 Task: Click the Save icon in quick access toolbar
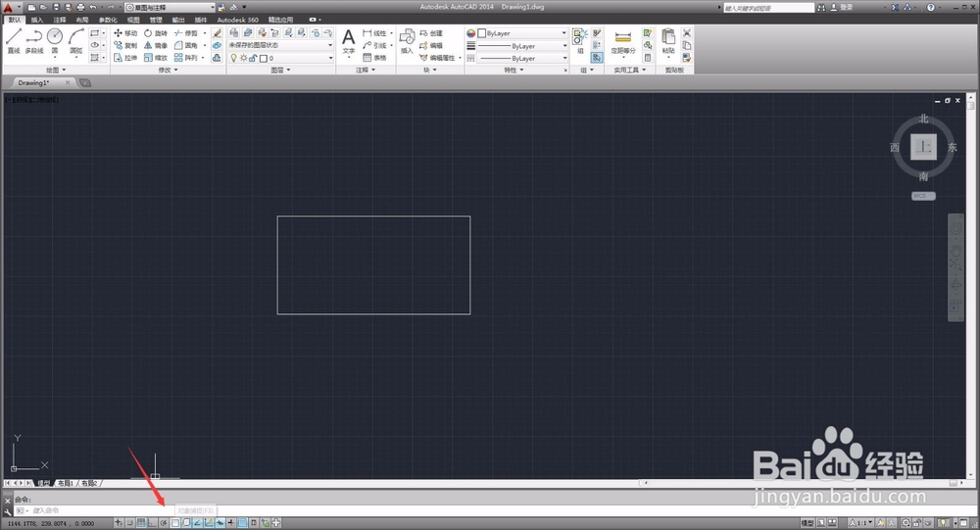click(x=56, y=7)
